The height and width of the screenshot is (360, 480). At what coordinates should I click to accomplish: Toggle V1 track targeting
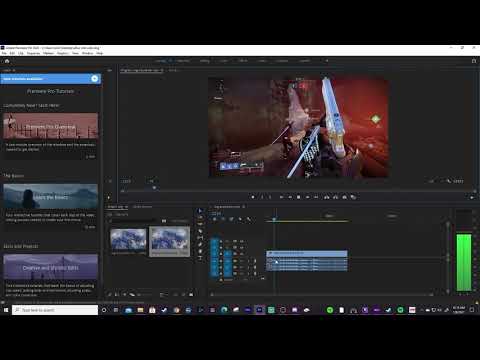click(228, 254)
